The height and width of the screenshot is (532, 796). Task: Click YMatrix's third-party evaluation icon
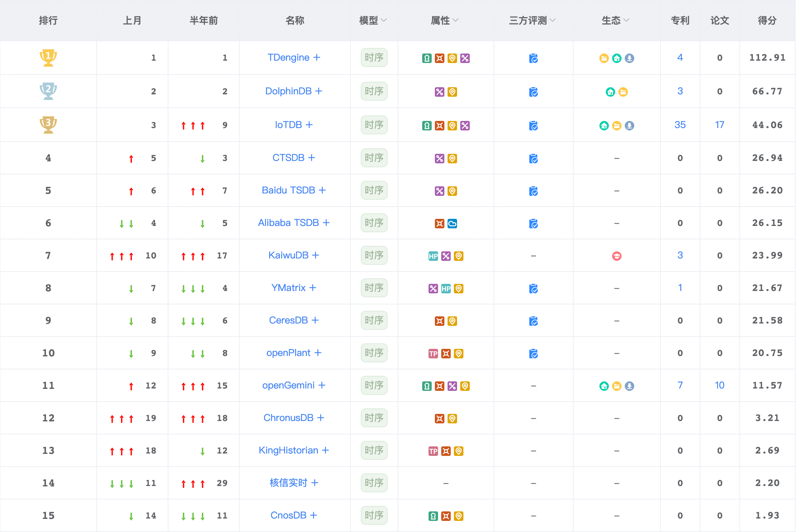coord(533,289)
